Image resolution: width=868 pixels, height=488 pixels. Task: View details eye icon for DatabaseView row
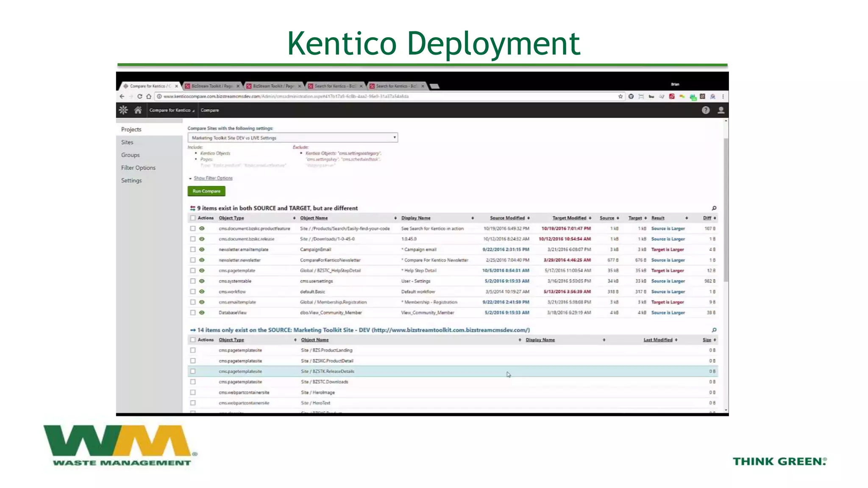[202, 313]
